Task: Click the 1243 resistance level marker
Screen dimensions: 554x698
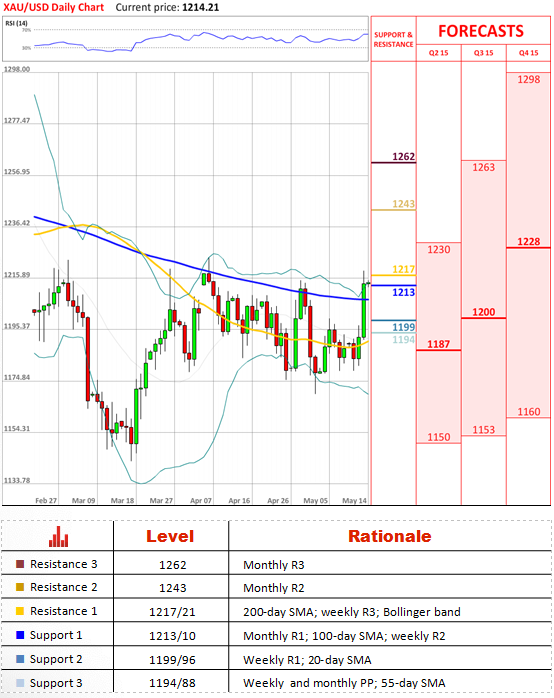Action: coord(403,204)
